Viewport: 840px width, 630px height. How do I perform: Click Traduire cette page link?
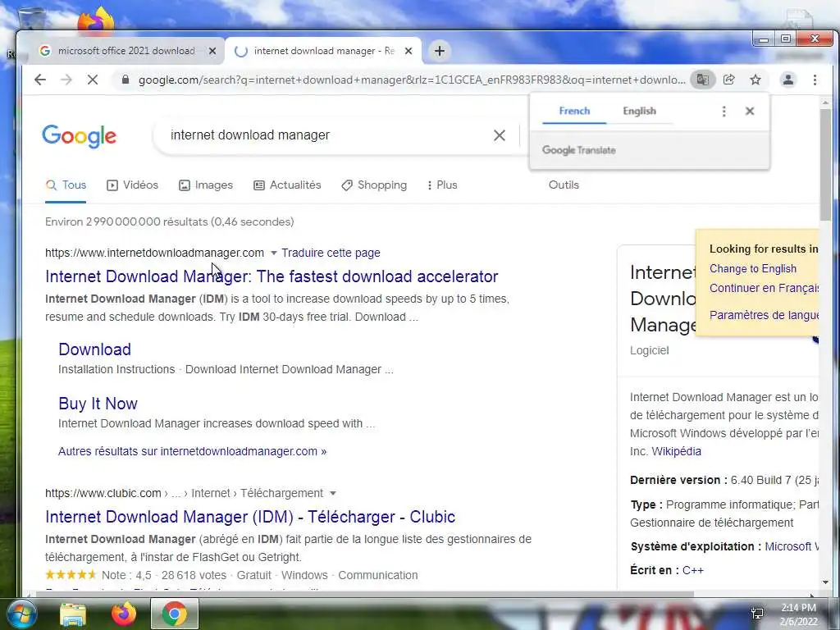click(x=331, y=253)
